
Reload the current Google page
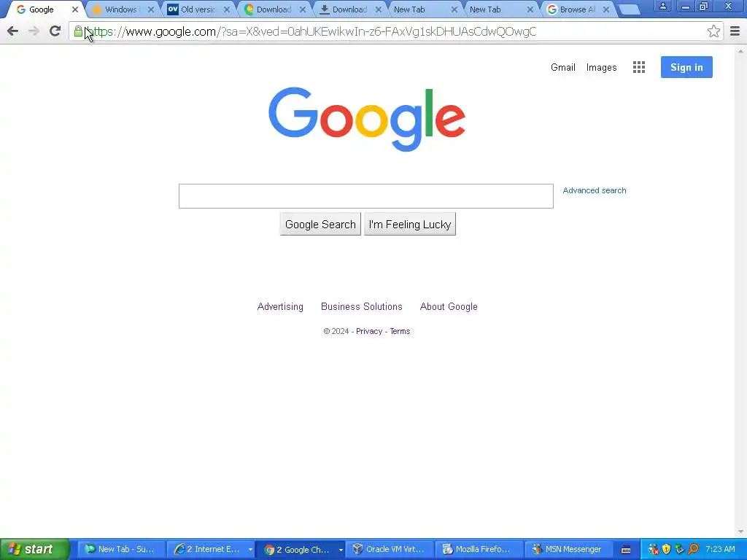tap(55, 31)
